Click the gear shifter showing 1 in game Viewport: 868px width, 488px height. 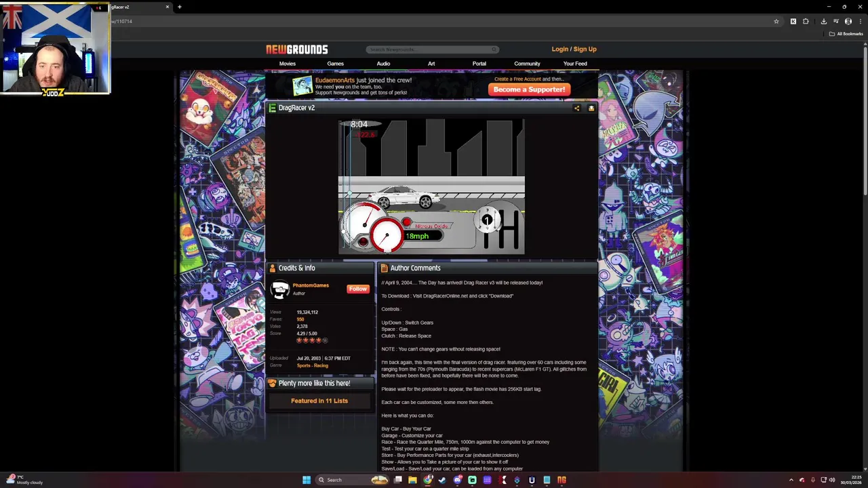click(487, 220)
